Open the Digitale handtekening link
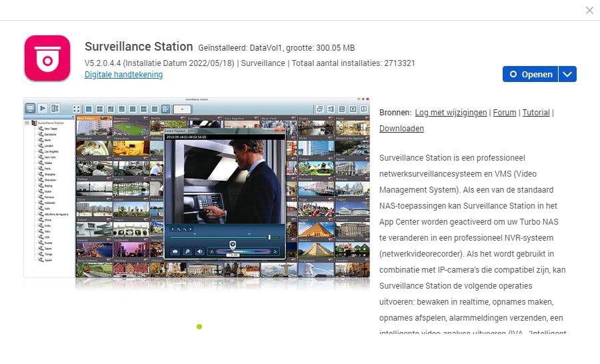Image resolution: width=600 pixels, height=364 pixels. [123, 75]
